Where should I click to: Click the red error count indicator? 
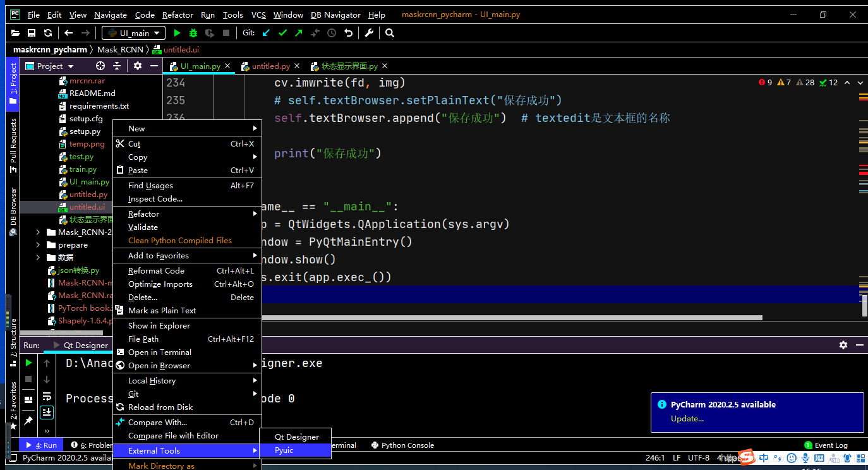click(x=765, y=82)
